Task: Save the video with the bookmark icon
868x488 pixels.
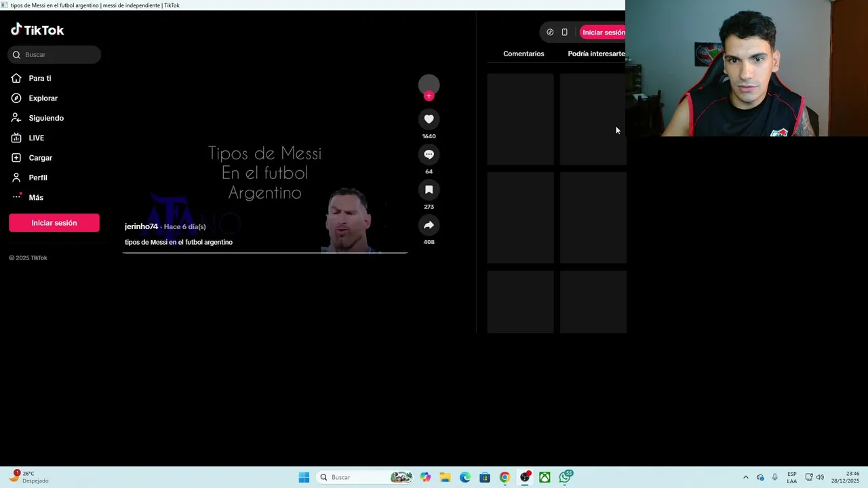Action: click(429, 190)
